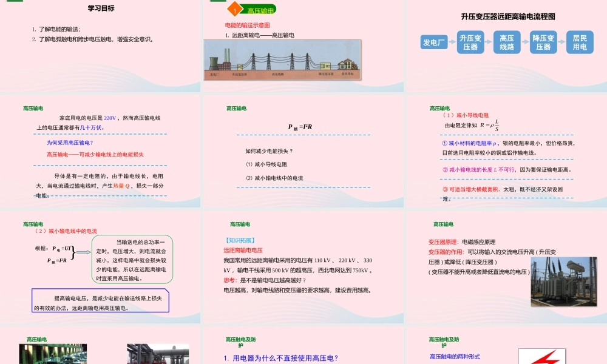Screen dimensions: 607x364
Task: Select the question 为何采用高压输电？
Action: pyautogui.click(x=70, y=143)
